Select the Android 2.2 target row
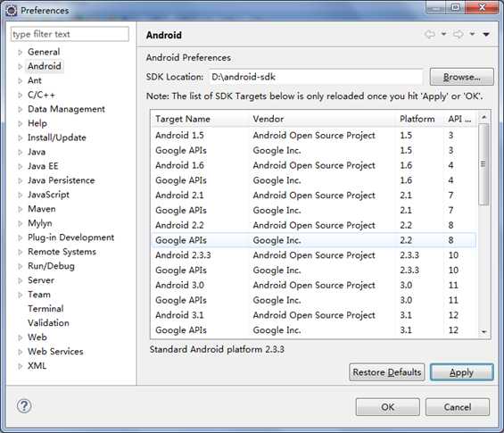The image size is (504, 433). click(313, 225)
